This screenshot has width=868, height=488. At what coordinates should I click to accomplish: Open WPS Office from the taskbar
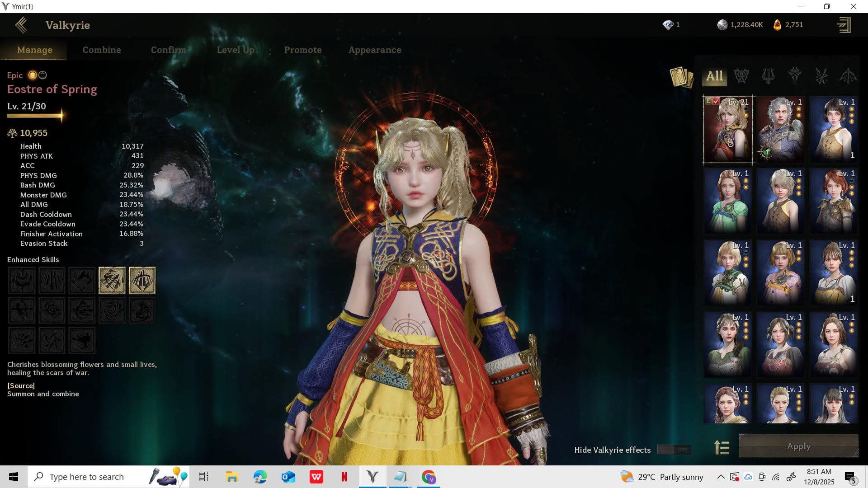[316, 477]
